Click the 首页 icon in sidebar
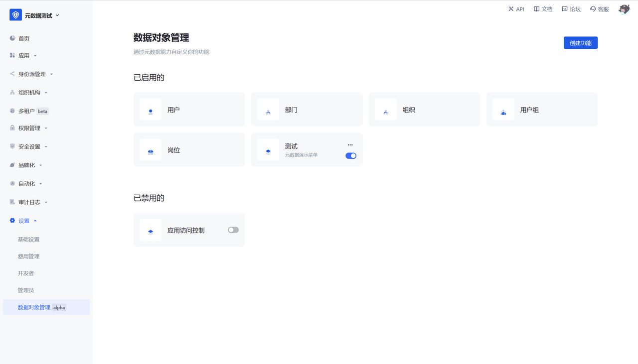Image resolution: width=638 pixels, height=364 pixels. [12, 38]
